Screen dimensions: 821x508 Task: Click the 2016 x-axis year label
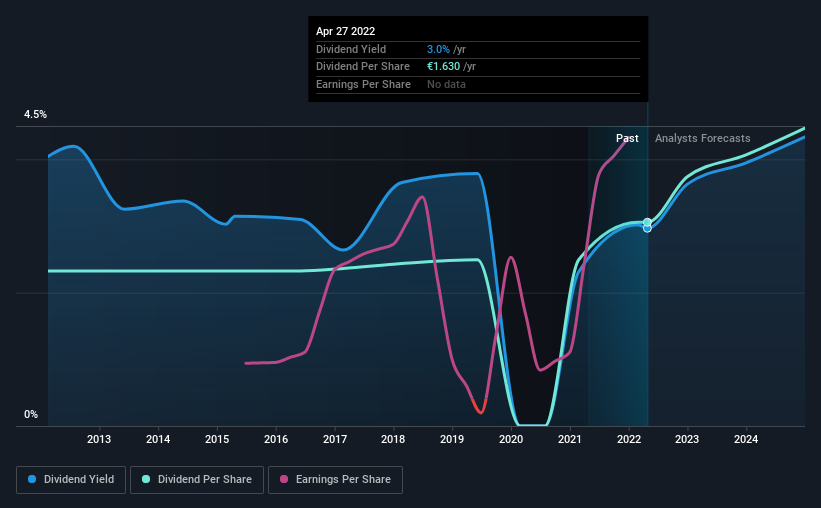[x=276, y=439]
